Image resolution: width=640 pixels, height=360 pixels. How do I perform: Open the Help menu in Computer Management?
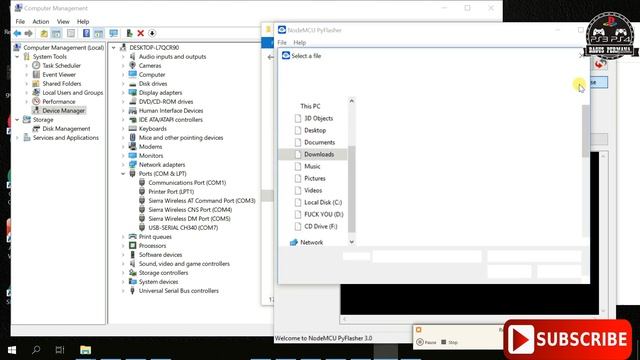click(x=83, y=21)
